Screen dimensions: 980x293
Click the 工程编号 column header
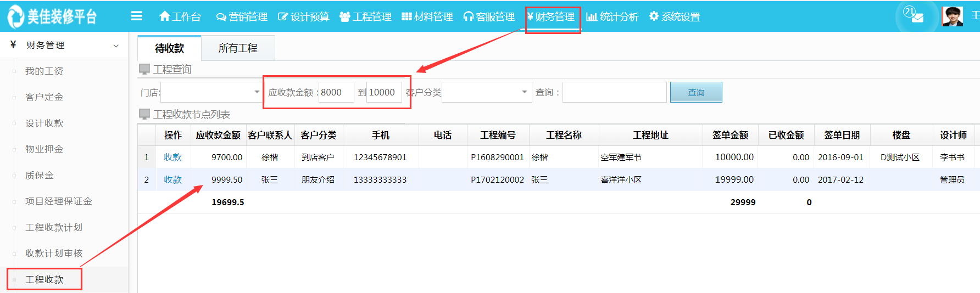(498, 135)
